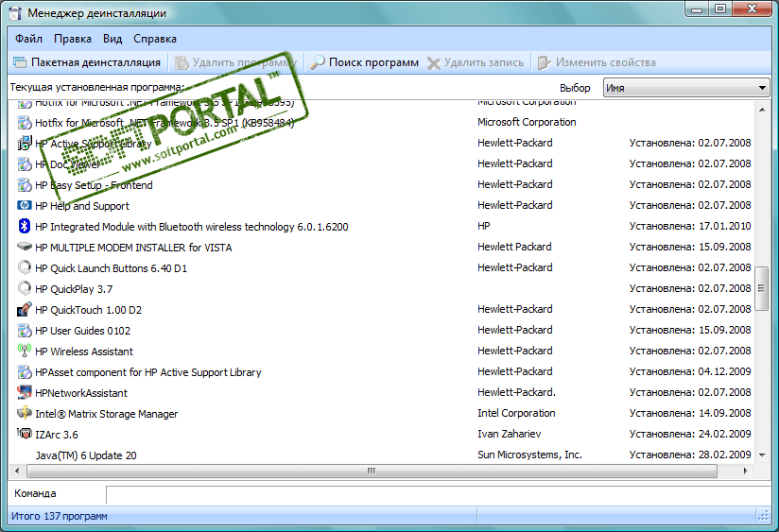The width and height of the screenshot is (779, 532).
Task: Click the HP Doc Viewer icon
Action: pyautogui.click(x=24, y=163)
